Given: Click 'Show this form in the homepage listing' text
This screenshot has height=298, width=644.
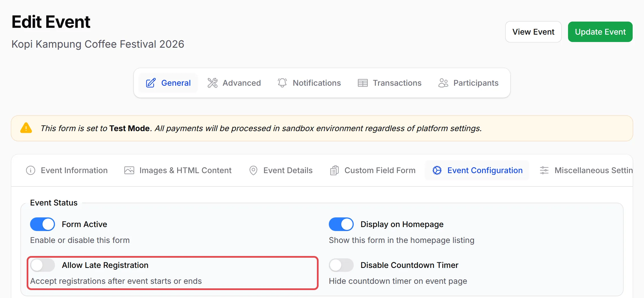Looking at the screenshot, I should tap(401, 240).
